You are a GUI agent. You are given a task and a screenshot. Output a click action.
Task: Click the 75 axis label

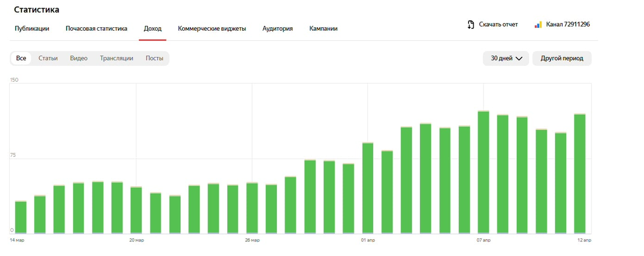click(x=13, y=156)
